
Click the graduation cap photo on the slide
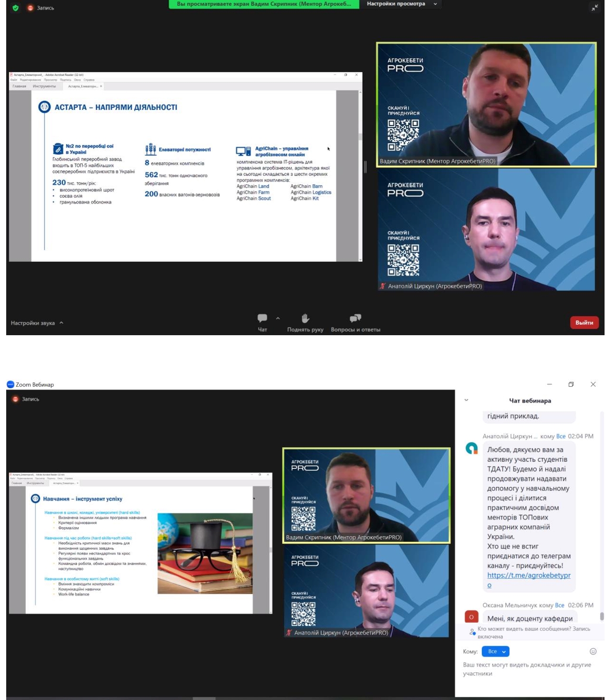click(x=205, y=553)
